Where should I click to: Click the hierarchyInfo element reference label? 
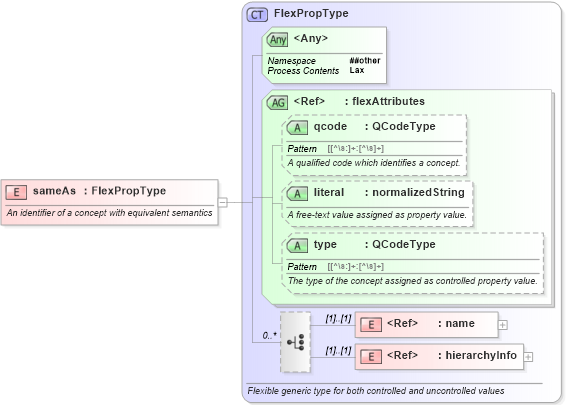point(481,355)
